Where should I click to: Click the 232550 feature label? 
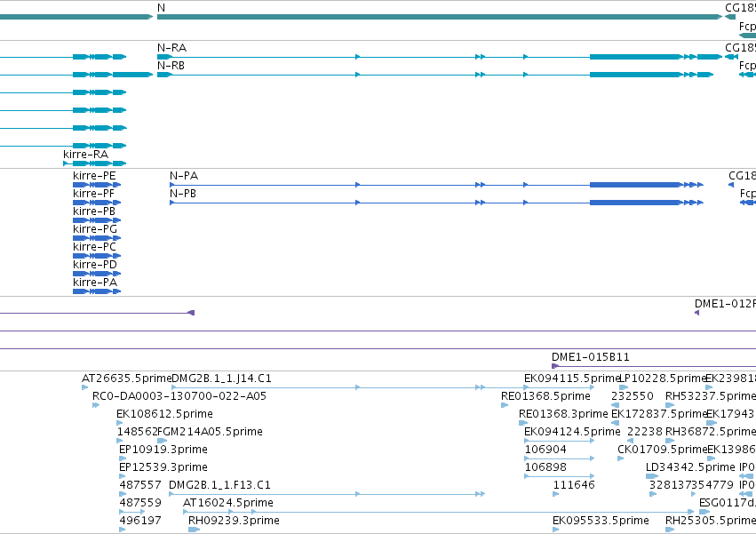(633, 396)
